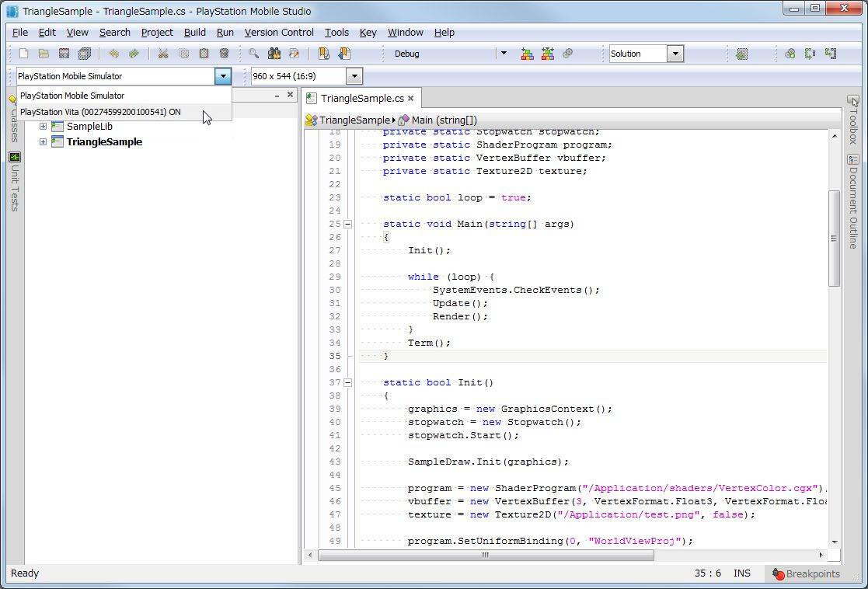Open the Solution scope dropdown
This screenshot has width=868, height=589.
click(675, 54)
